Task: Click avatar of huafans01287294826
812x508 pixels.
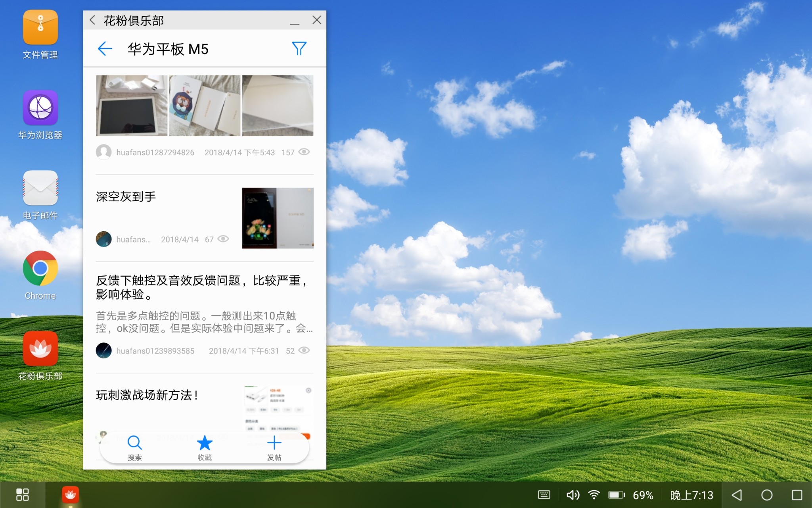Action: point(103,152)
